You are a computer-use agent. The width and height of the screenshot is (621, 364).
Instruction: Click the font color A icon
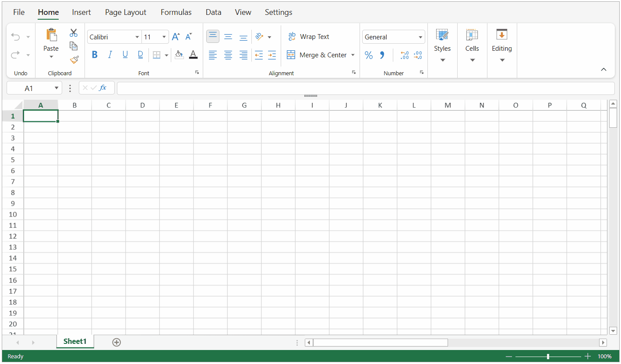[x=193, y=55]
